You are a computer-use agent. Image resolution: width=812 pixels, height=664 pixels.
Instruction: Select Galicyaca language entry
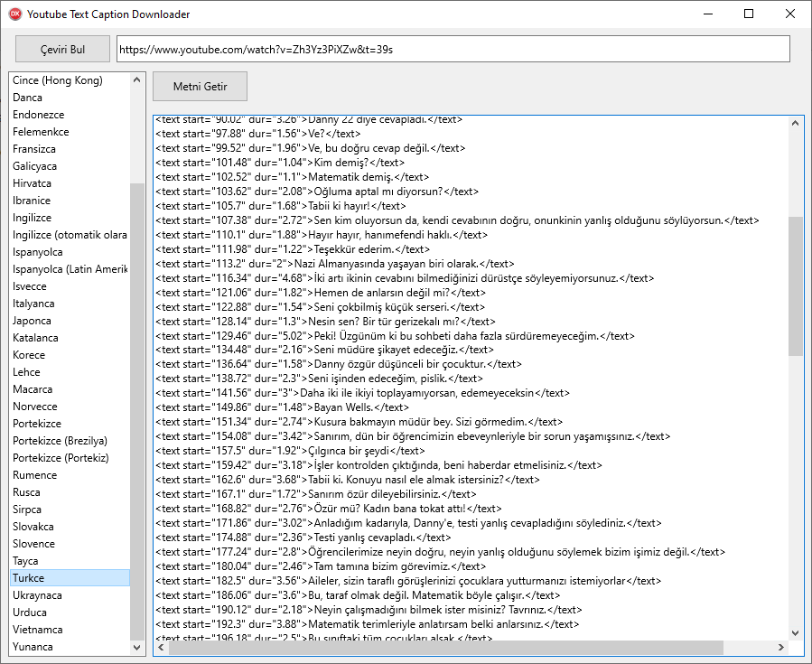(x=70, y=165)
